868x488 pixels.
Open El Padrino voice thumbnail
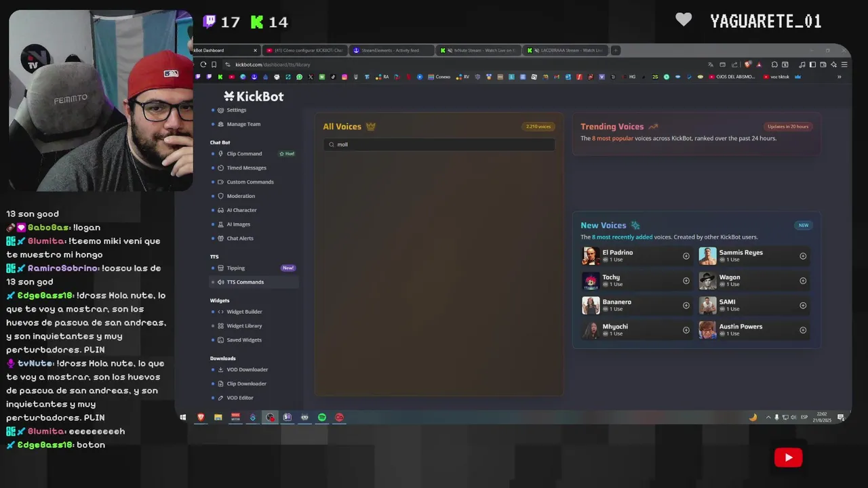point(591,256)
